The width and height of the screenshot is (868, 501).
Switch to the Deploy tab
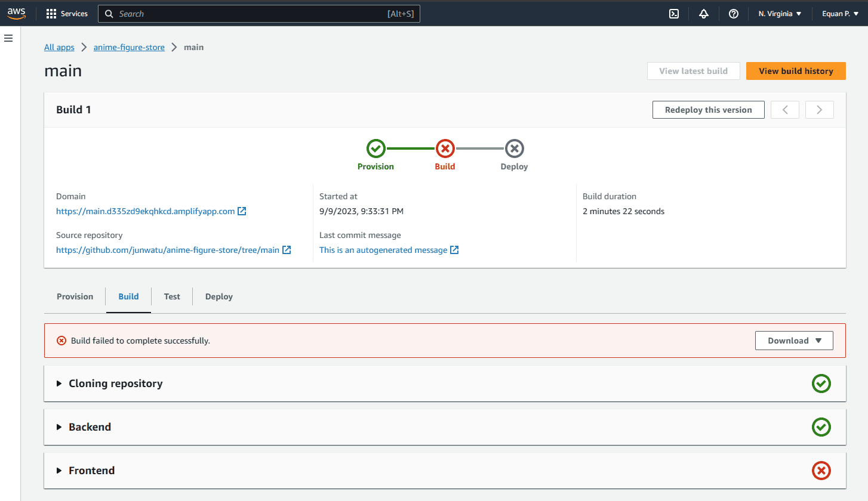[219, 296]
